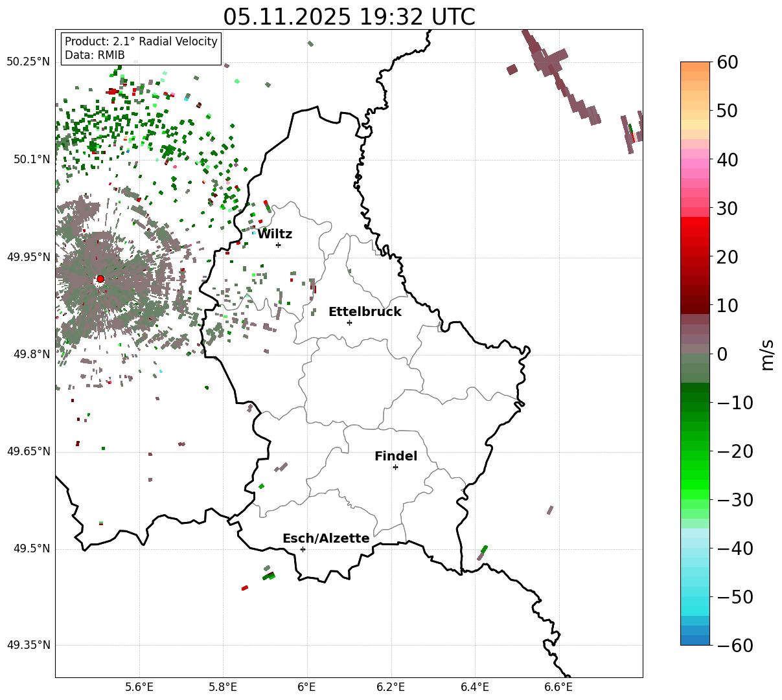Click the −40 tick label on colorbar
The image size is (782, 700).
point(735,548)
